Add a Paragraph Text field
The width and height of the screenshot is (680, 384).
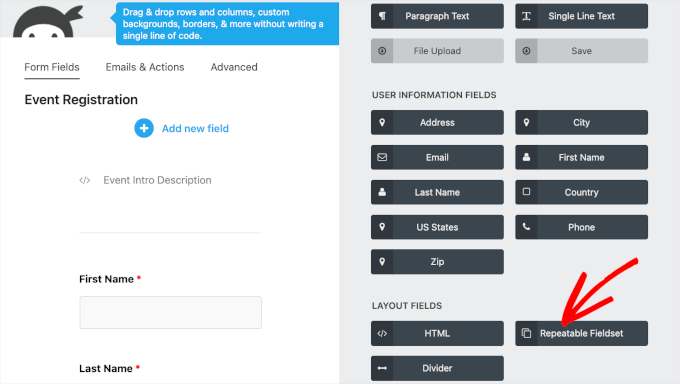[x=437, y=16]
